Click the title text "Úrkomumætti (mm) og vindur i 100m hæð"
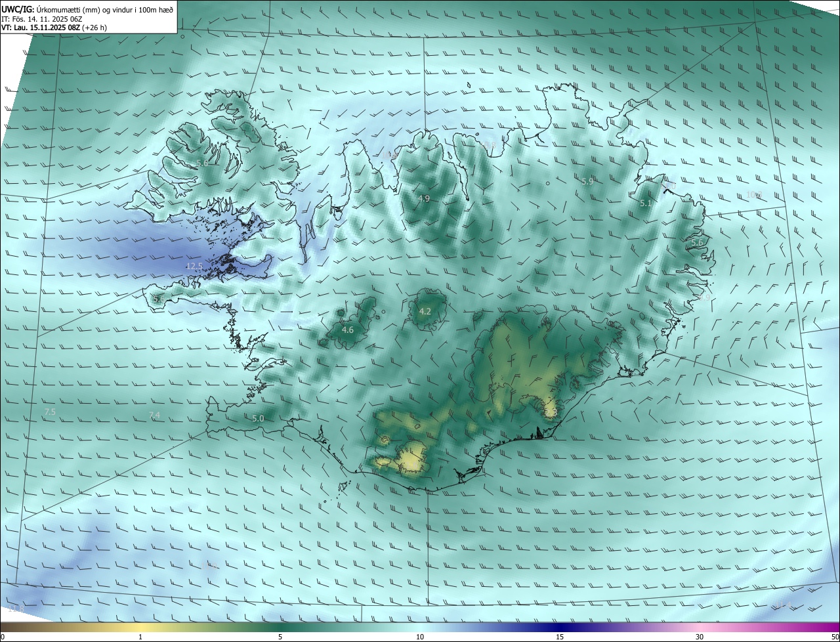This screenshot has width=840, height=642. [x=104, y=9]
